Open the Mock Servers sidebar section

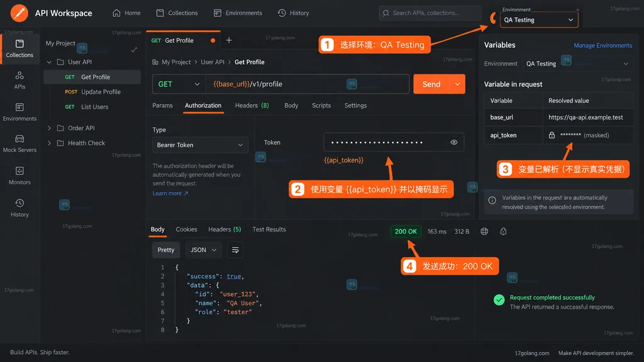point(19,144)
